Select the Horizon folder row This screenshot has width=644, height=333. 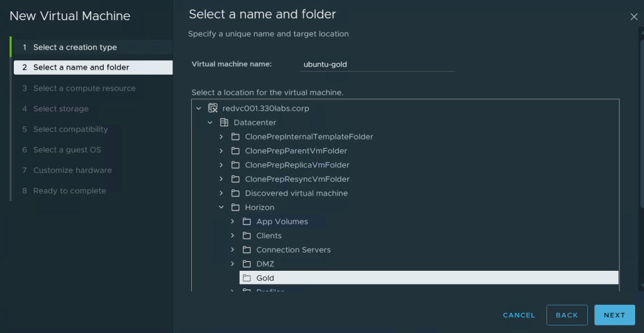(x=260, y=207)
